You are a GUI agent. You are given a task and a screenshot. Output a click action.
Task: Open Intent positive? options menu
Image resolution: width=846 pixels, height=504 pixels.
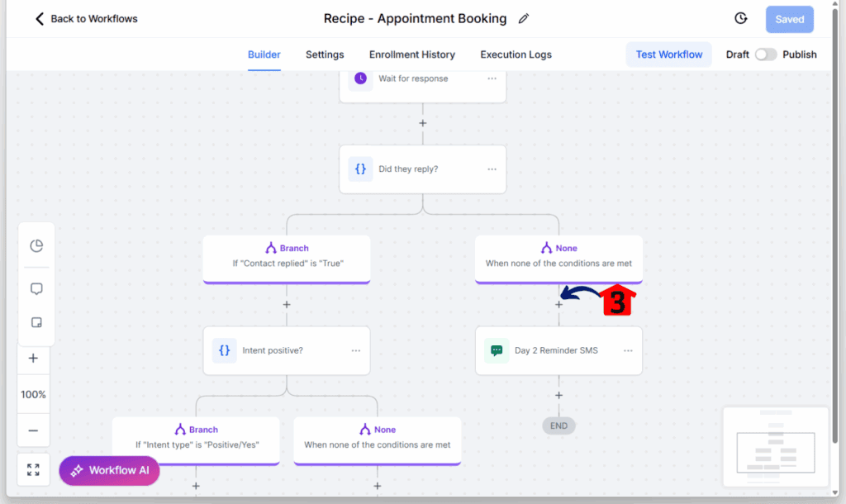(x=356, y=350)
